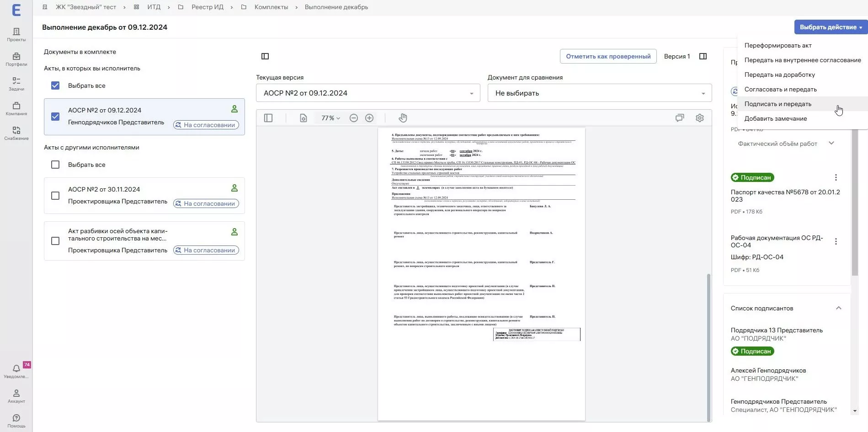
Task: Open PDF viewer settings gear
Action: pos(699,118)
